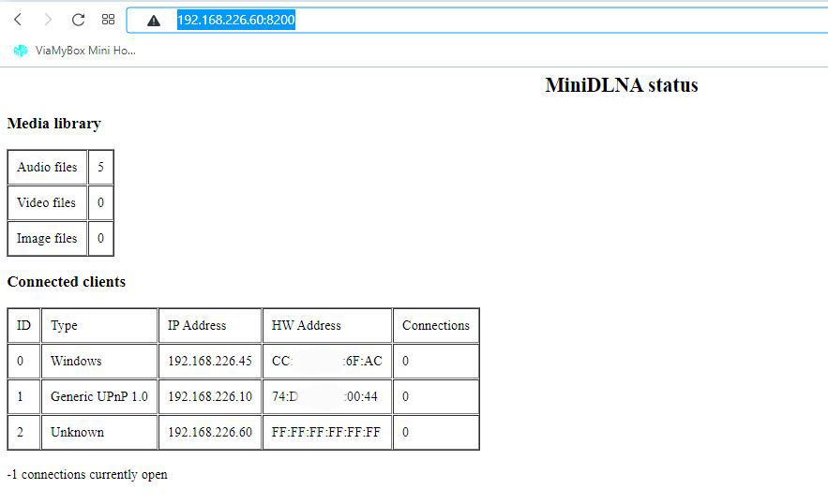Screen dimensions: 828x504
Task: Click ID 0 in the Windows row
Action: (23, 361)
